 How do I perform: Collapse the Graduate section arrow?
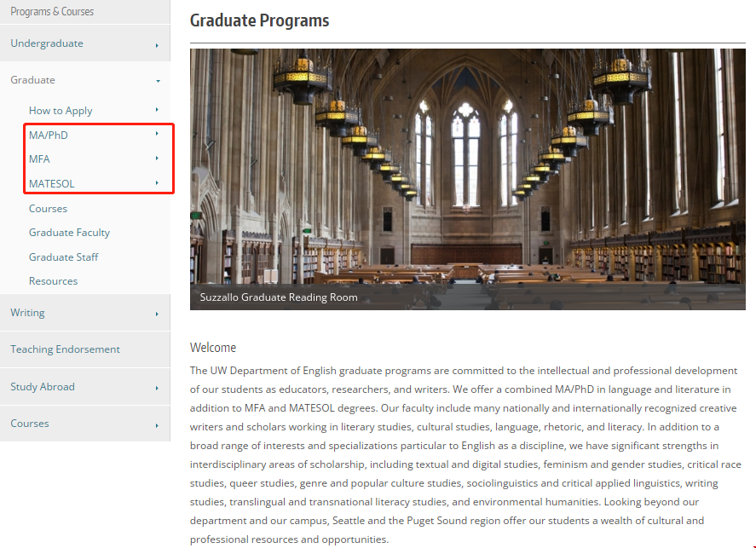157,81
